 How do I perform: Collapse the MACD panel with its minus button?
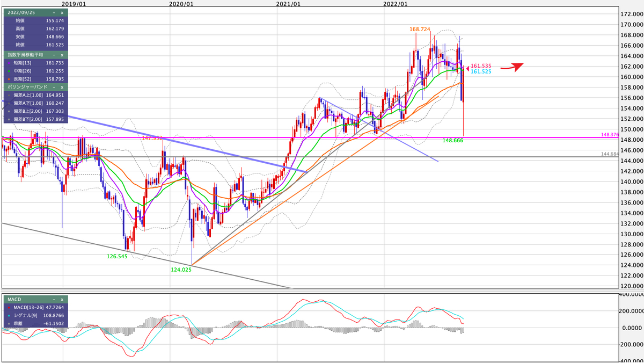54,300
